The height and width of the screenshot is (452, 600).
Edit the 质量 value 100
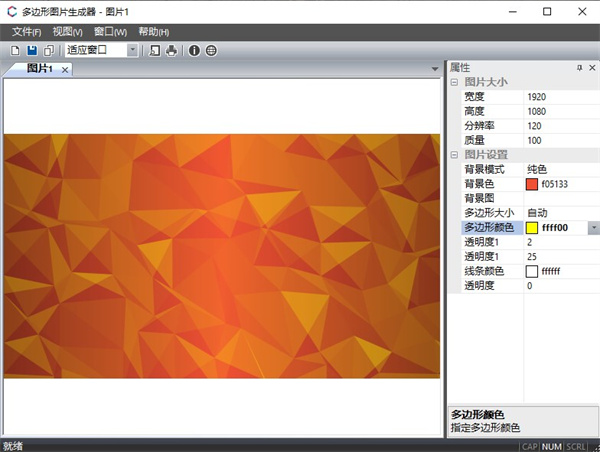pyautogui.click(x=561, y=140)
